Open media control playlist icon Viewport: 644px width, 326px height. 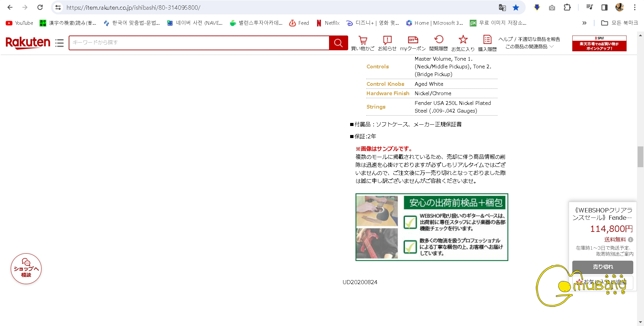click(590, 7)
